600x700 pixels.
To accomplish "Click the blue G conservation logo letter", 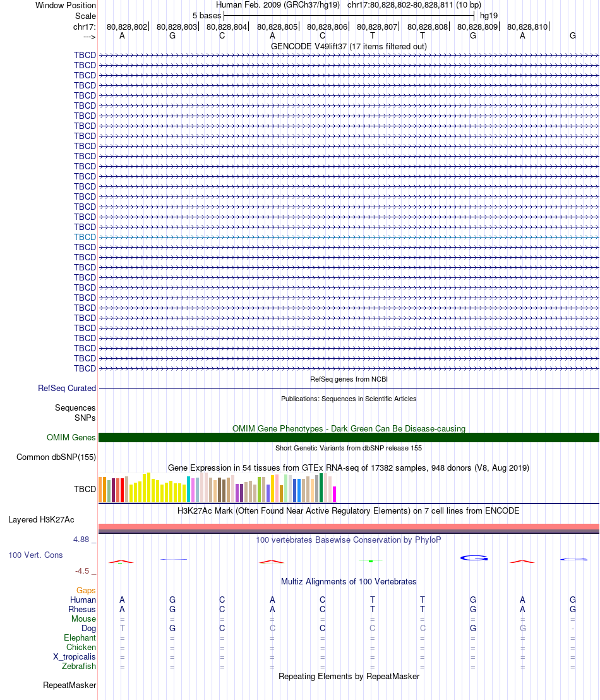I will coord(474,558).
